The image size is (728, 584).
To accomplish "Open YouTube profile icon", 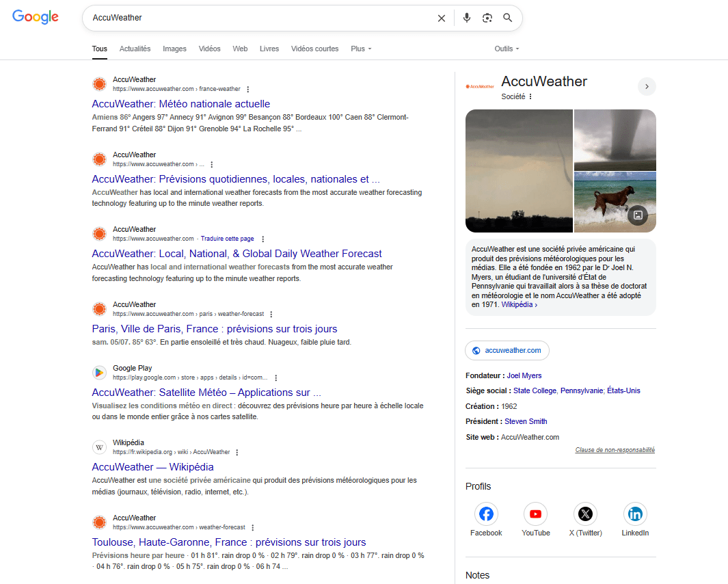I will click(536, 514).
